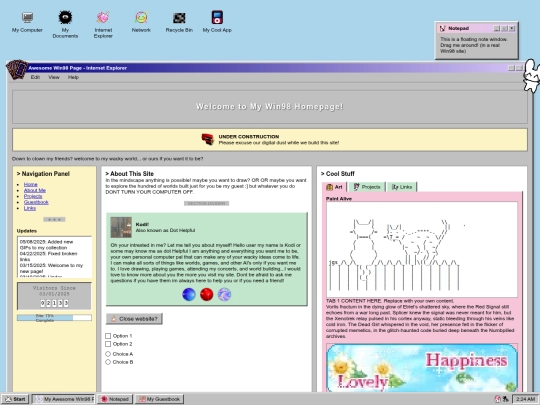Switch to My Guestbook taskbar item
540x405 pixels.
(159, 399)
